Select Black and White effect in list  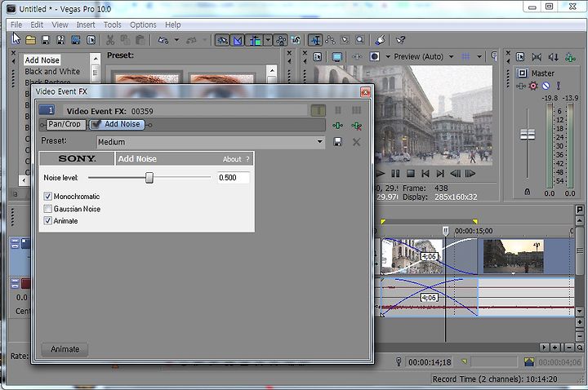point(52,71)
